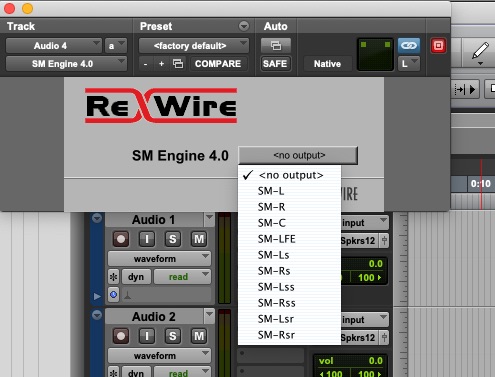Open the L channel selector dropdown
This screenshot has height=377, width=495.
(x=409, y=63)
